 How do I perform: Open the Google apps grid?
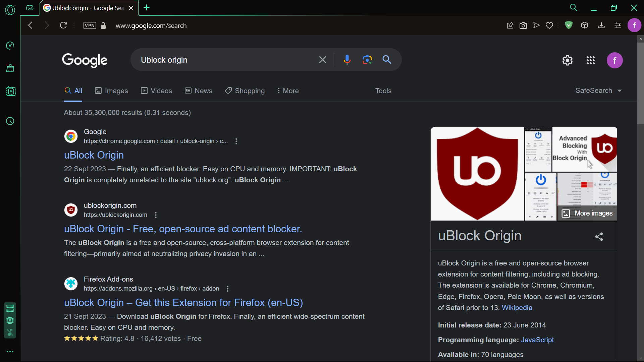click(591, 60)
